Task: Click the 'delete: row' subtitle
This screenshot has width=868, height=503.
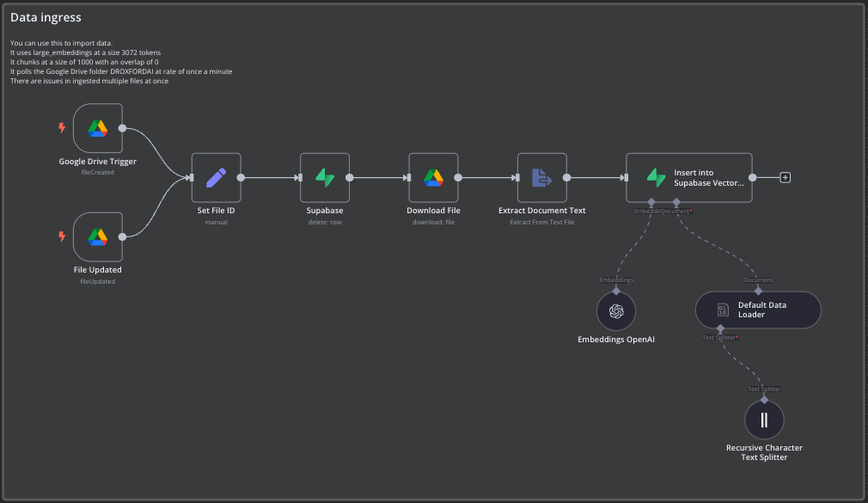Action: (x=324, y=222)
